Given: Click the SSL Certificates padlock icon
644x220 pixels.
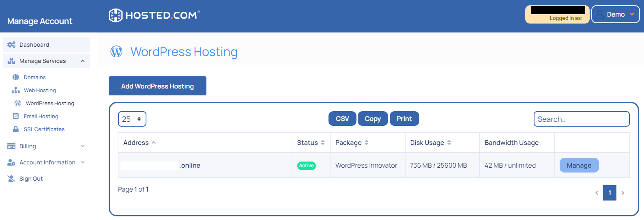Looking at the screenshot, I should 16,129.
